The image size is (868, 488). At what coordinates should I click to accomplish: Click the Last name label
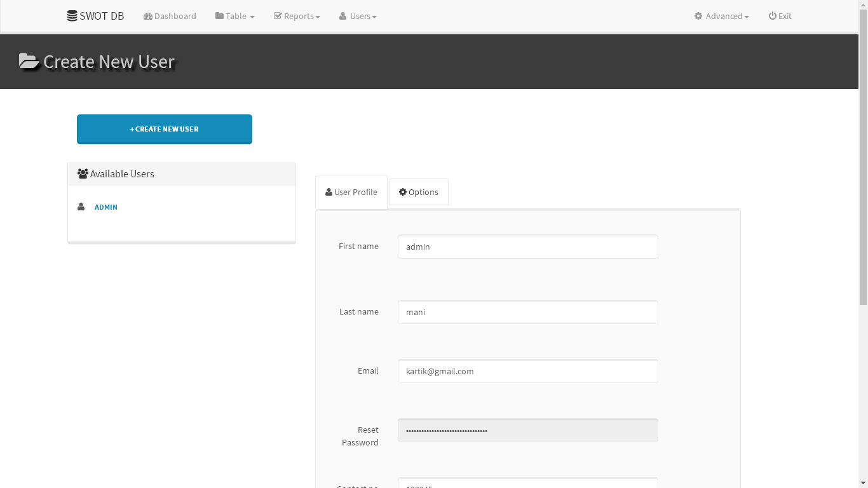359,311
